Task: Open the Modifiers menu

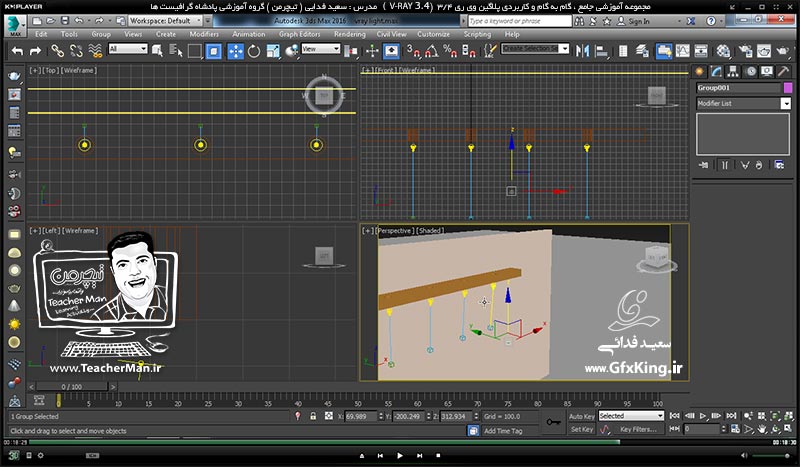Action: click(x=204, y=34)
